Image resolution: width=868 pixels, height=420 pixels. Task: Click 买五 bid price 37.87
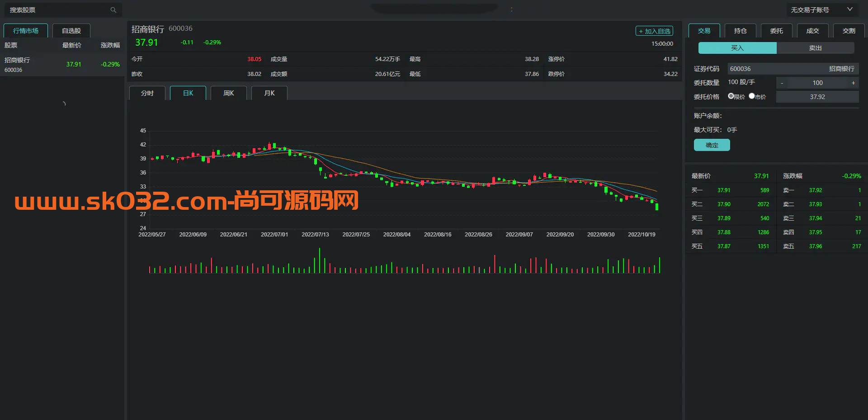(724, 246)
